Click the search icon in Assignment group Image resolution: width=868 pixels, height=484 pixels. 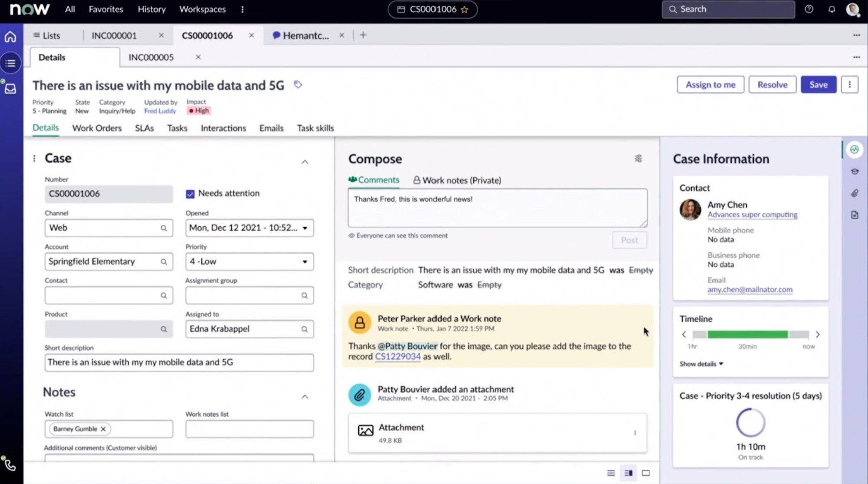click(304, 295)
